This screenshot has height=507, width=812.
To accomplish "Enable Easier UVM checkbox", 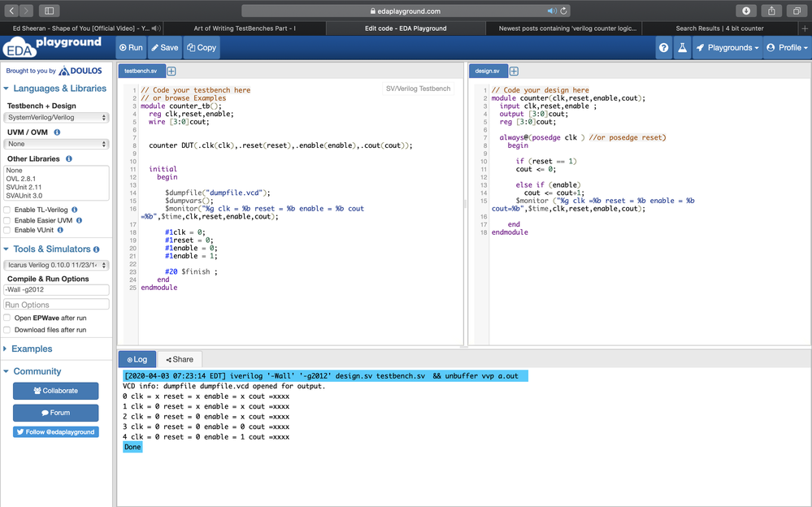I will (7, 220).
